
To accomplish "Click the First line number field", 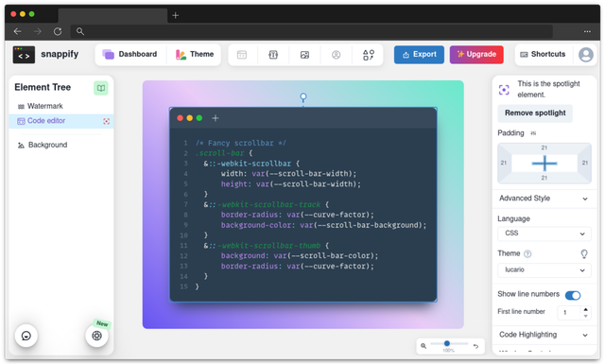I will point(569,313).
